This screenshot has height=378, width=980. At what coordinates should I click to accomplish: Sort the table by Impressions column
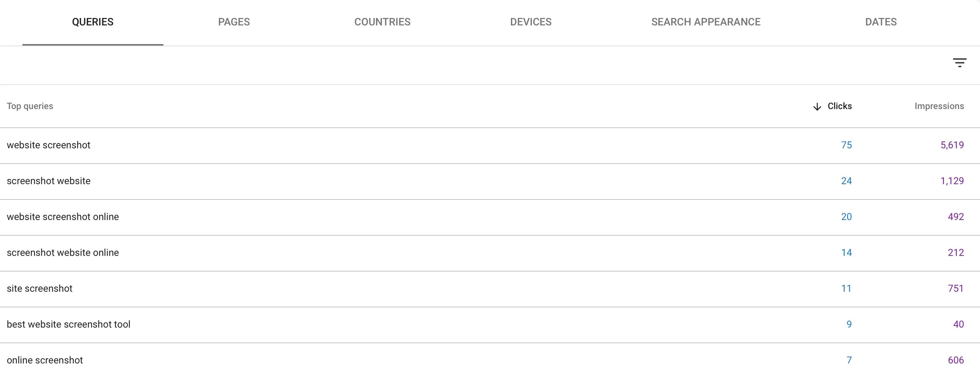tap(939, 106)
